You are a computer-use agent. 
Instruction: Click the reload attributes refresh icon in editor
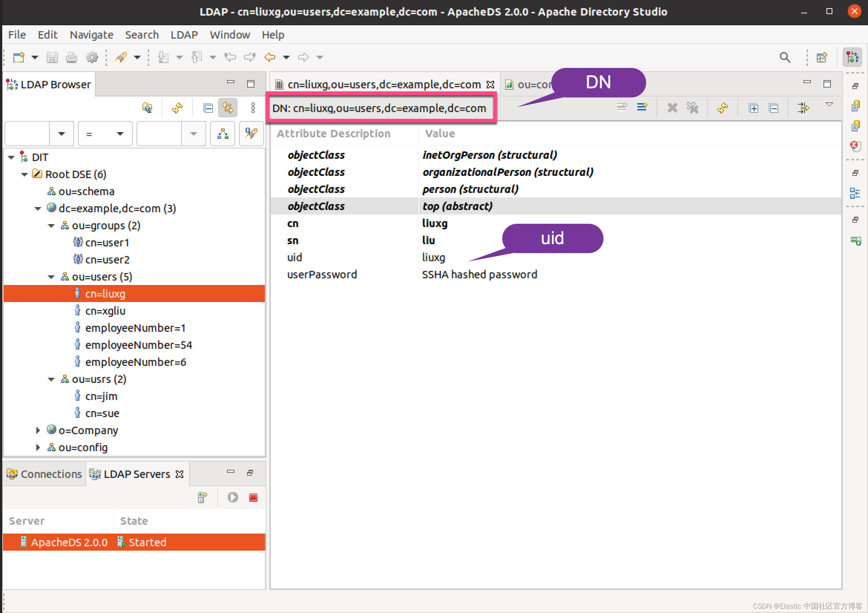(723, 108)
